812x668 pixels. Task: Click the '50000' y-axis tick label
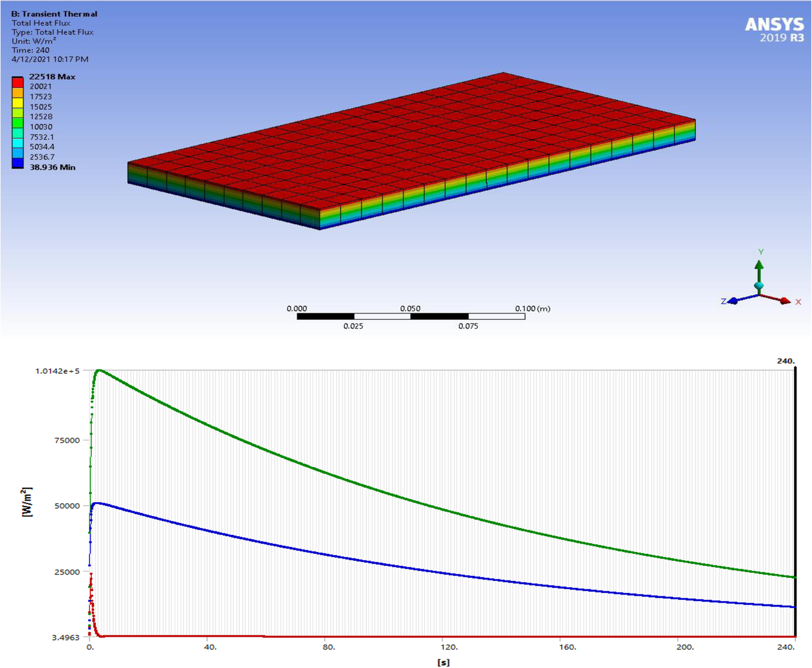coord(67,506)
